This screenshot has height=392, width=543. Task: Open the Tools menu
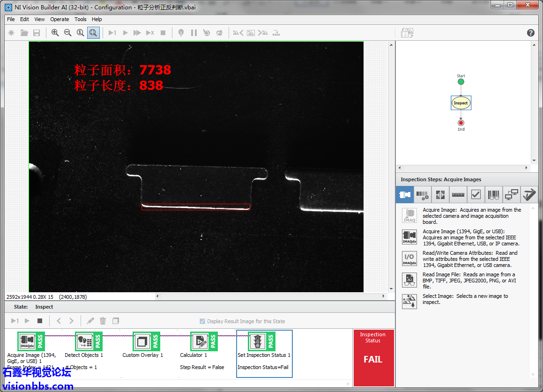click(x=81, y=19)
